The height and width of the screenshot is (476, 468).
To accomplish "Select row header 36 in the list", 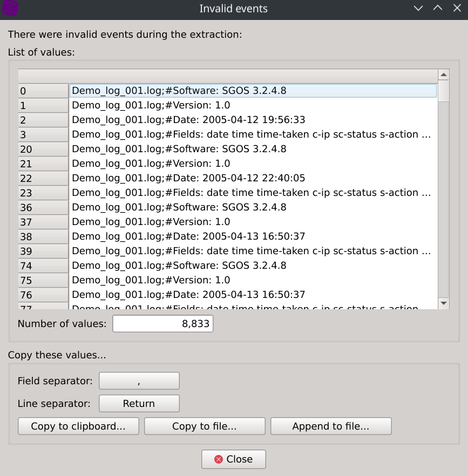I will click(x=43, y=207).
